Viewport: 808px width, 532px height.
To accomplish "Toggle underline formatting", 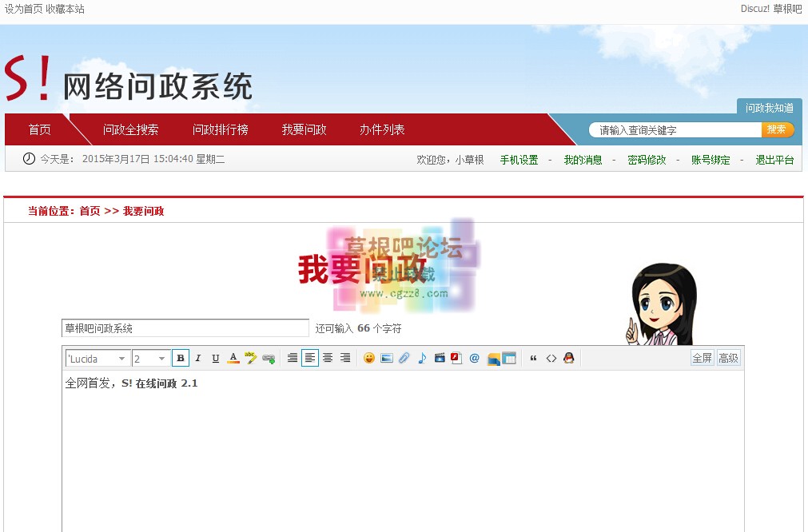I will pos(215,358).
